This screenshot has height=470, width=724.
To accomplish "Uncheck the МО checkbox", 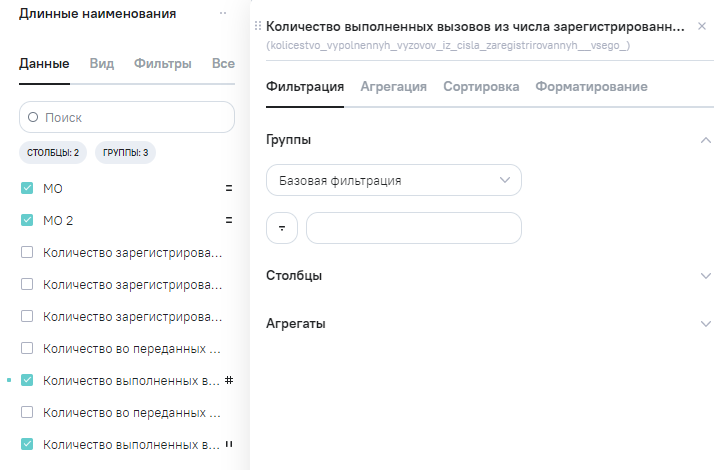I will click(28, 188).
